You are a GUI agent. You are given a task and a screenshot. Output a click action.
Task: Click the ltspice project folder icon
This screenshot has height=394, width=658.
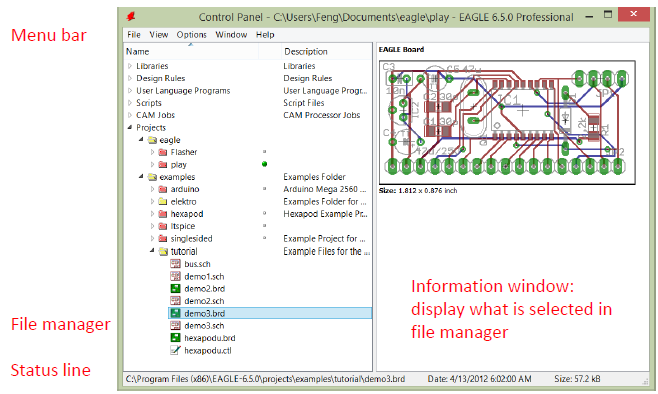pos(163,226)
